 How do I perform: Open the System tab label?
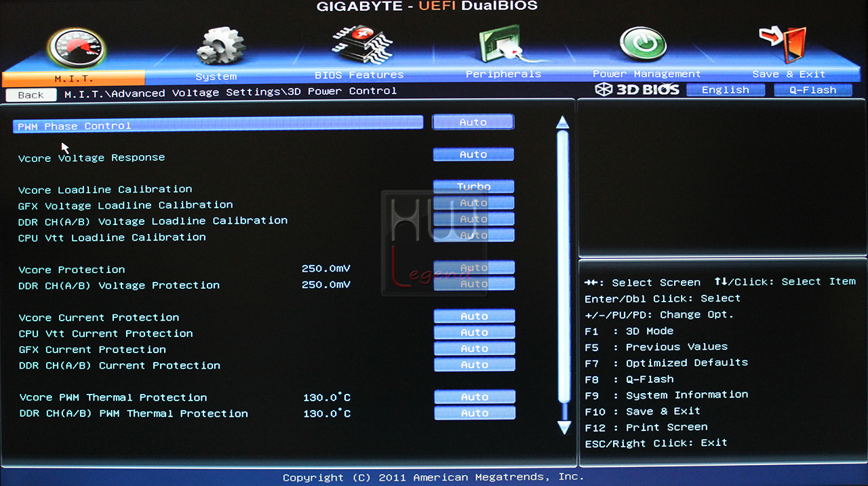pos(216,76)
